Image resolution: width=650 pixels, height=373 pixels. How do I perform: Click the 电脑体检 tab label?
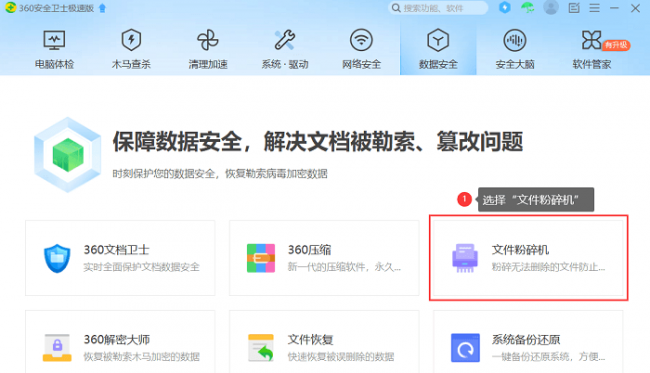pyautogui.click(x=54, y=64)
